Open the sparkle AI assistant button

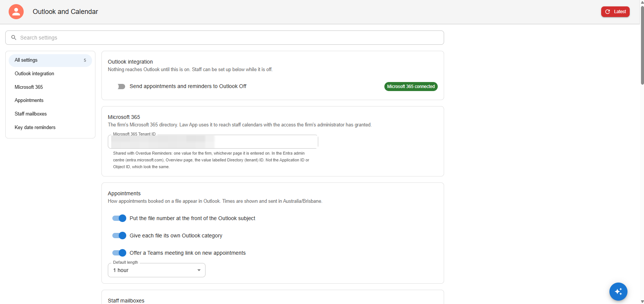[618, 291]
